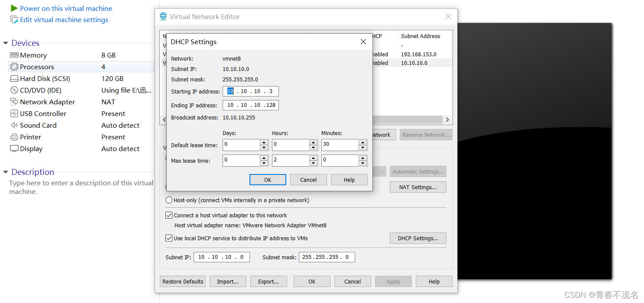Image resolution: width=644 pixels, height=303 pixels.
Task: Click the Virtual Network Editor globe icon
Action: [163, 16]
